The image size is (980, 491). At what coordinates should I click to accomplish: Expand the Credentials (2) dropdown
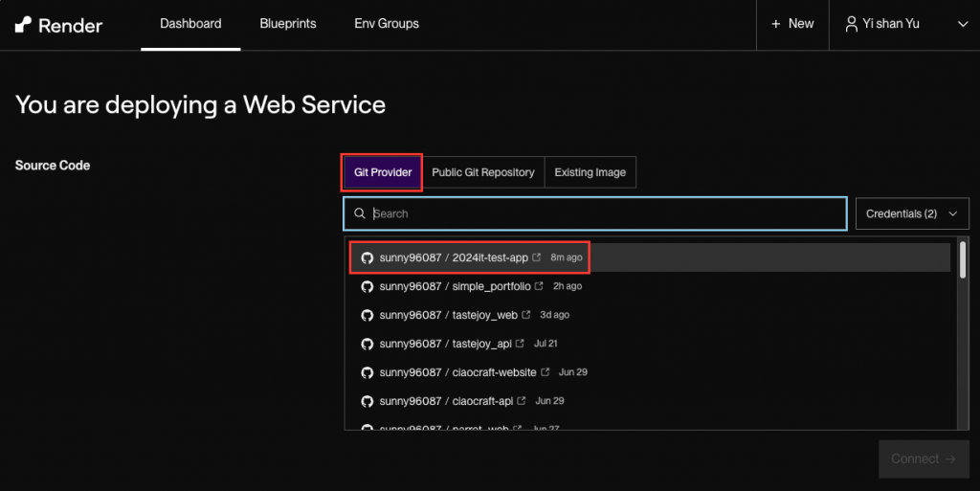pos(912,214)
